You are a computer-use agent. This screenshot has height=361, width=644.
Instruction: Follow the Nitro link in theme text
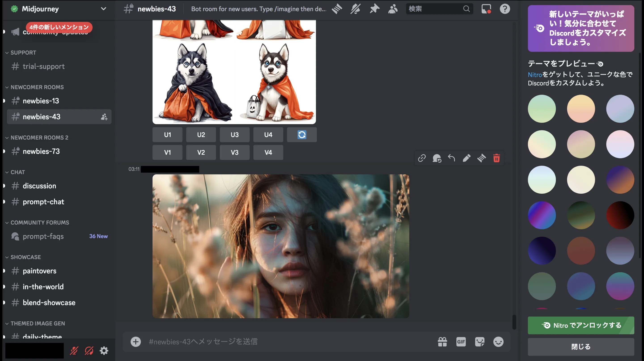535,74
